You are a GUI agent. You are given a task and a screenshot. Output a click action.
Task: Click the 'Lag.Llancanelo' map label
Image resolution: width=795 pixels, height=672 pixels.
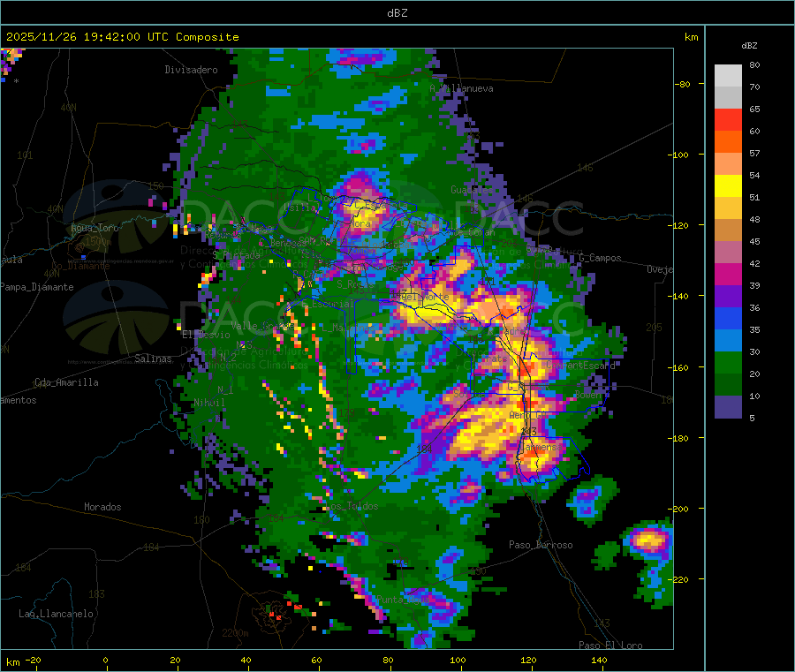coord(56,615)
